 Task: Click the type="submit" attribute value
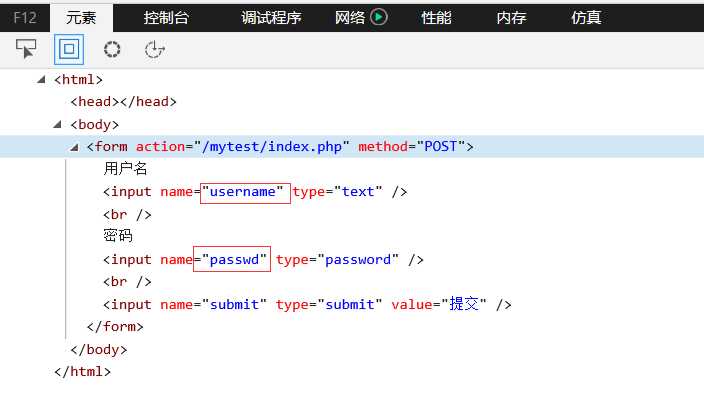pos(350,305)
